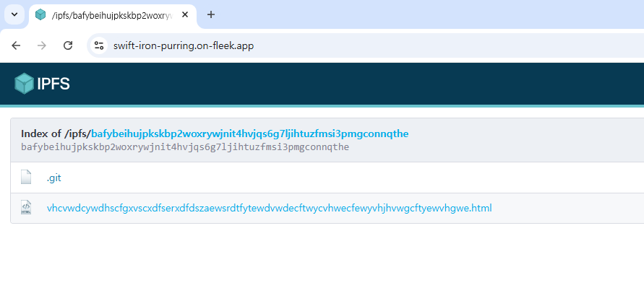This screenshot has width=644, height=306.
Task: Click the gray CID hash text
Action: pos(185,147)
